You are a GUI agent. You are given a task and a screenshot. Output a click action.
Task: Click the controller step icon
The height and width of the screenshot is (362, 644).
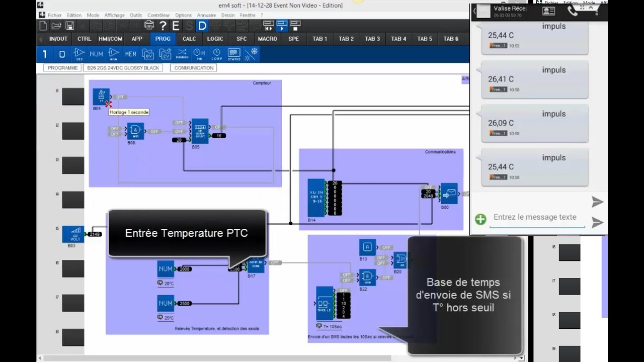[269, 26]
